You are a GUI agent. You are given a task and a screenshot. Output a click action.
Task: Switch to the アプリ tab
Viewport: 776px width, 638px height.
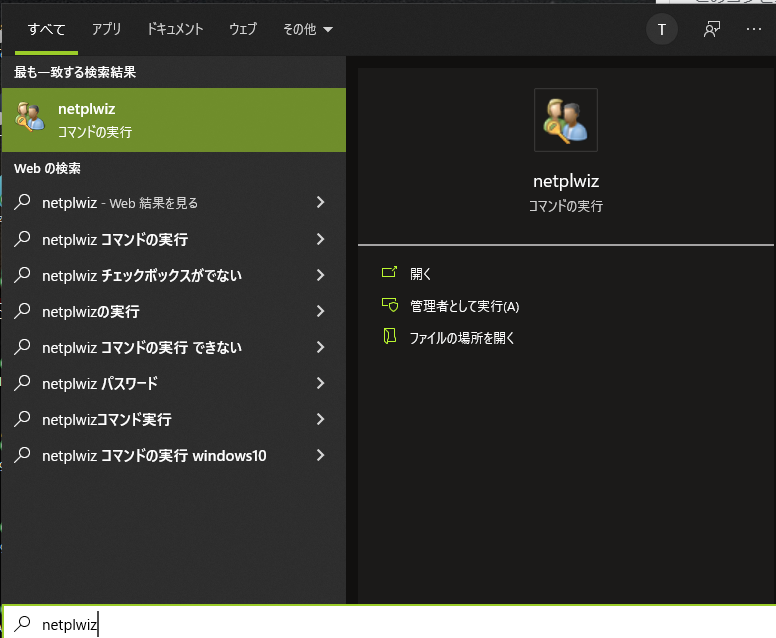pyautogui.click(x=106, y=30)
